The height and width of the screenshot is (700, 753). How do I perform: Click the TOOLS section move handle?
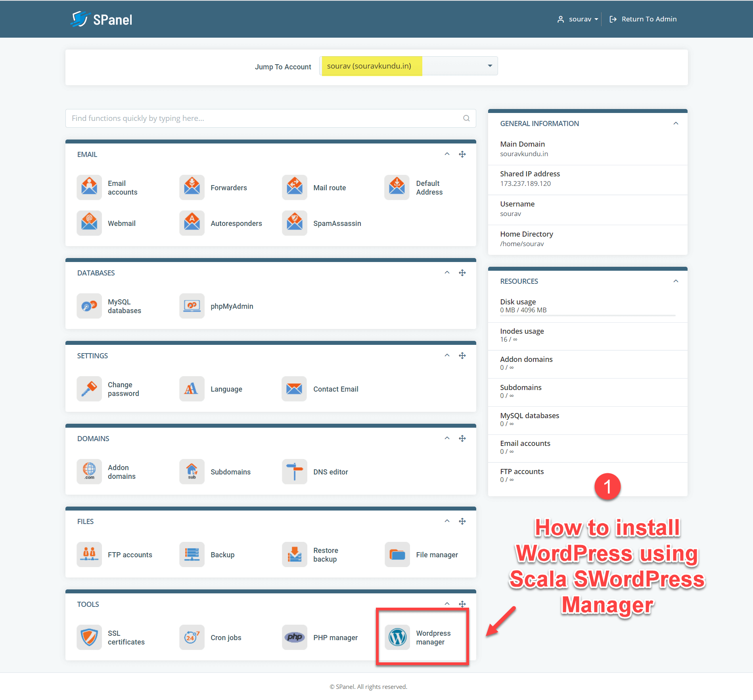tap(462, 604)
